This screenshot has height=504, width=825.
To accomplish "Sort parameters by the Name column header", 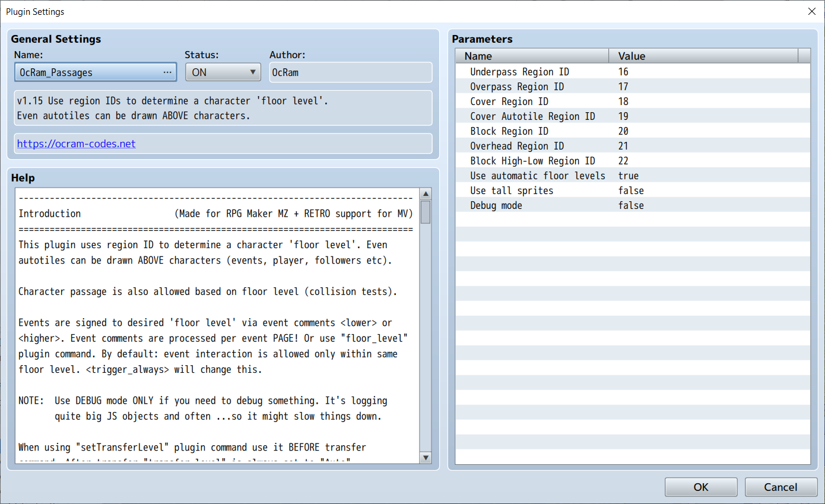I will coord(532,56).
